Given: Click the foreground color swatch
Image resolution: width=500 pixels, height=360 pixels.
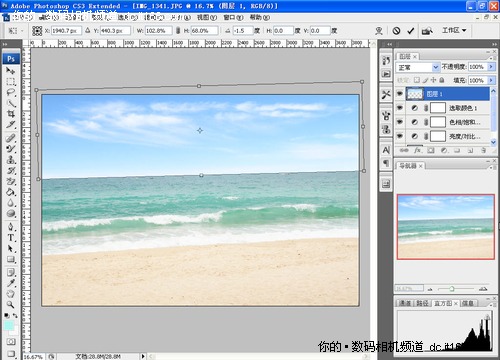Looking at the screenshot, I should [x=8, y=325].
